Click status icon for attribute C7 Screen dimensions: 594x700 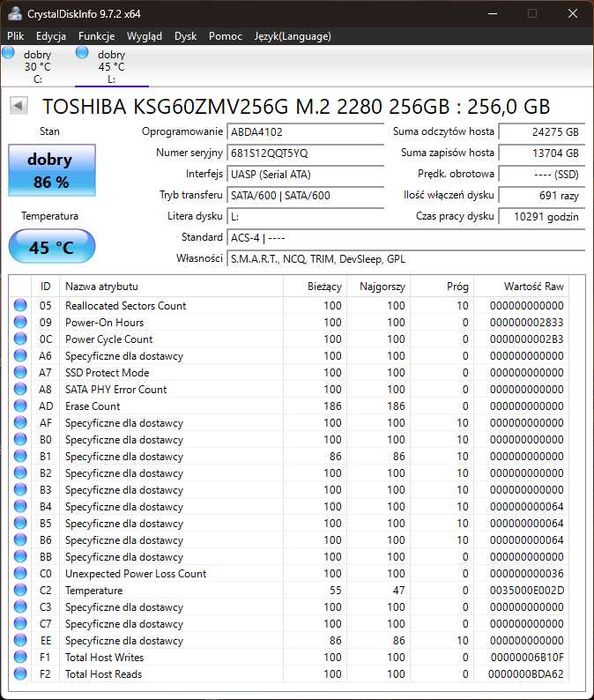pos(20,623)
